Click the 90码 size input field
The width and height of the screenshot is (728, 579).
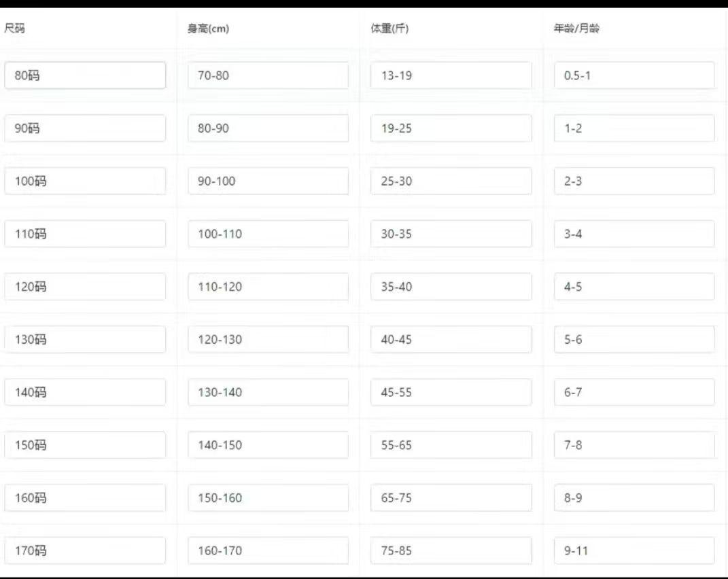coord(85,128)
